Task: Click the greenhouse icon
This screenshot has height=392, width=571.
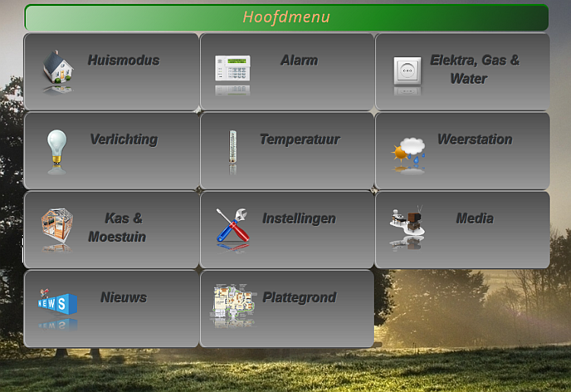Action: click(57, 225)
